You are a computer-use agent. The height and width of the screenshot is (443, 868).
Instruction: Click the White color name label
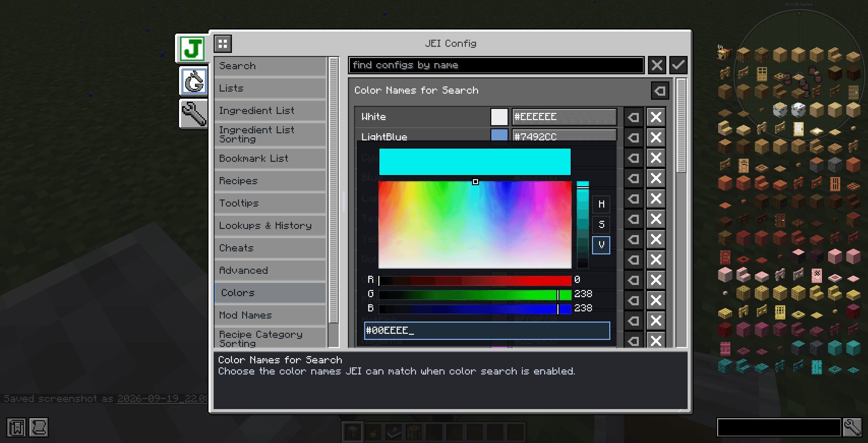[374, 117]
